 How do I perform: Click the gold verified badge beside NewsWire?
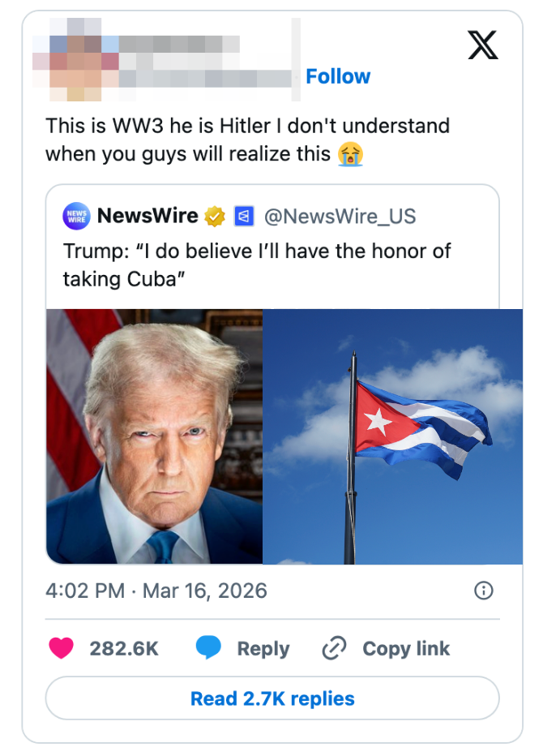point(214,216)
